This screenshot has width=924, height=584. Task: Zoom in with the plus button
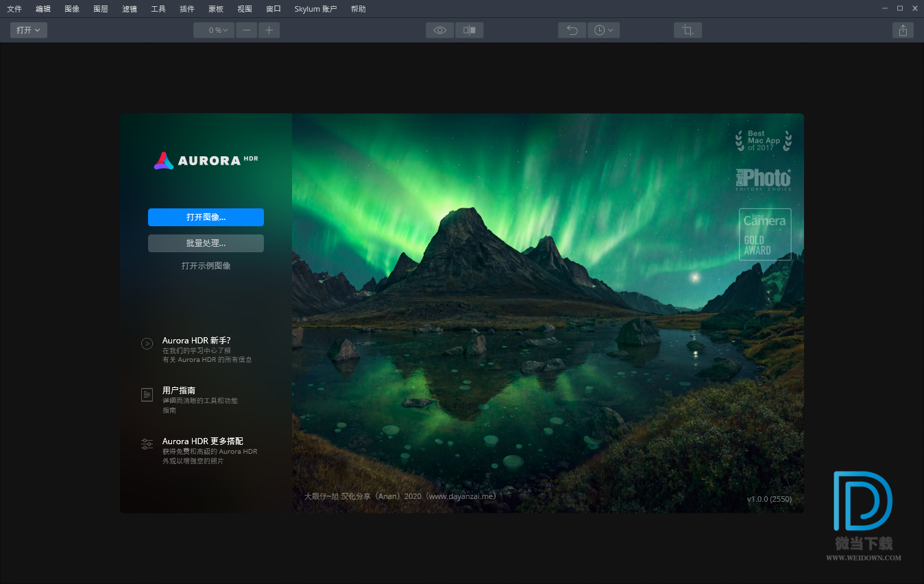pos(269,30)
